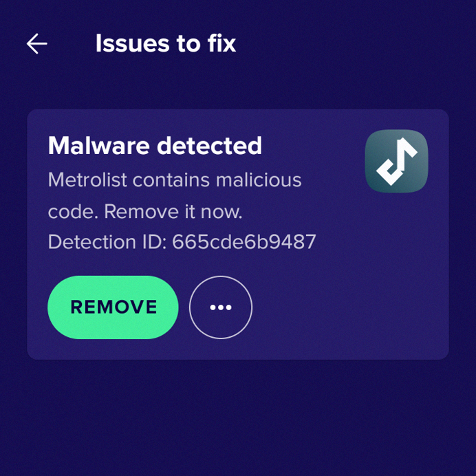
Task: Click the teal rounded app thumbnail
Action: click(396, 161)
